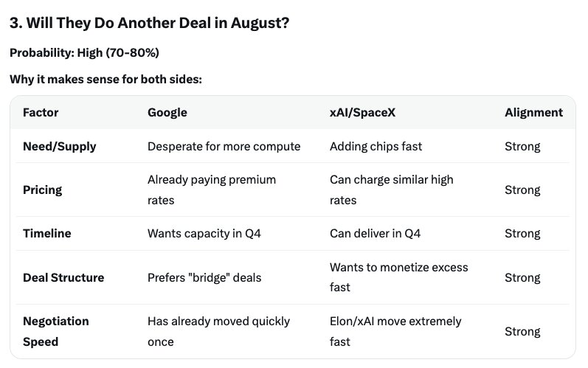
Task: Click 'Can deliver in Q4' cell
Action: pyautogui.click(x=375, y=234)
